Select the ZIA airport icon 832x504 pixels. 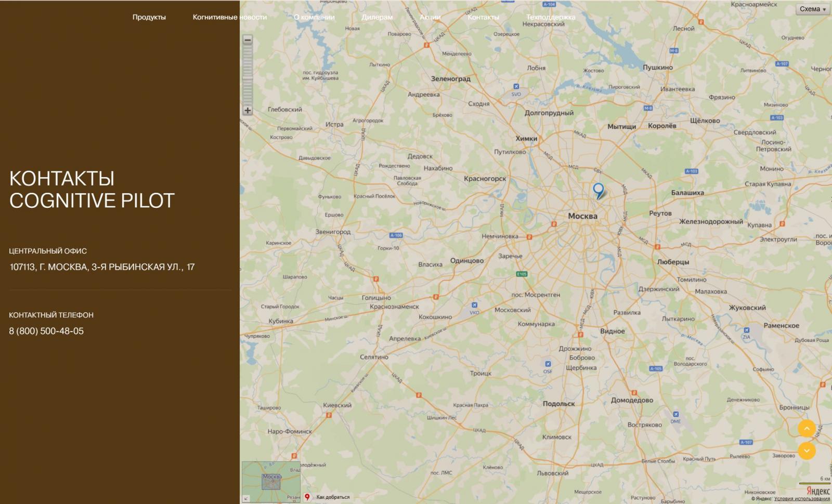point(747,330)
